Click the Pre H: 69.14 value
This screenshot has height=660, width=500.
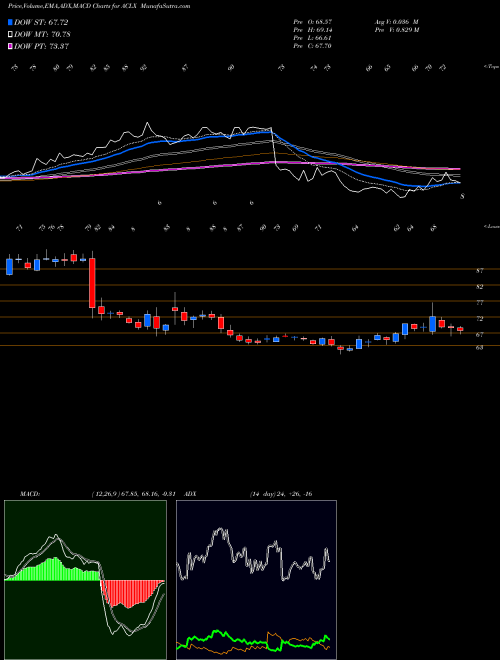point(313,30)
